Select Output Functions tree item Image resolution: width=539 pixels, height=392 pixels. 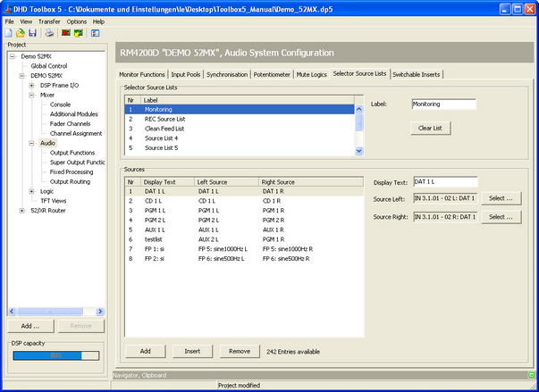pyautogui.click(x=72, y=153)
